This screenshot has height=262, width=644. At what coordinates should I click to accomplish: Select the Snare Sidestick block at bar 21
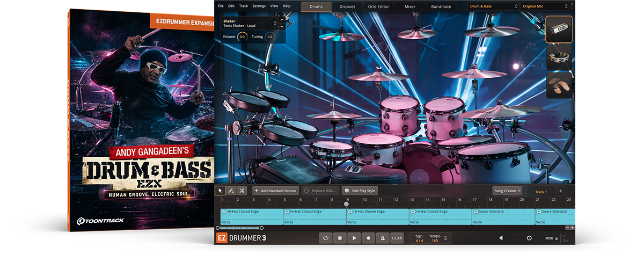pos(555,216)
